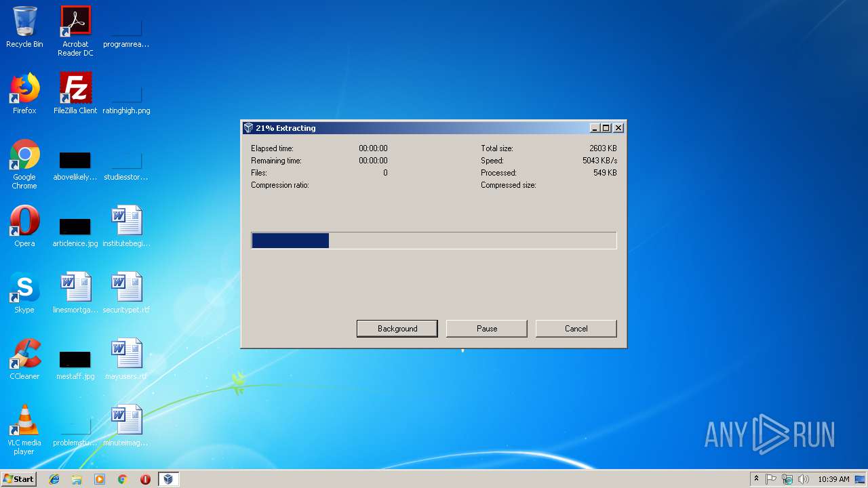Open Opera from the taskbar
The width and height of the screenshot is (868, 488).
[145, 479]
